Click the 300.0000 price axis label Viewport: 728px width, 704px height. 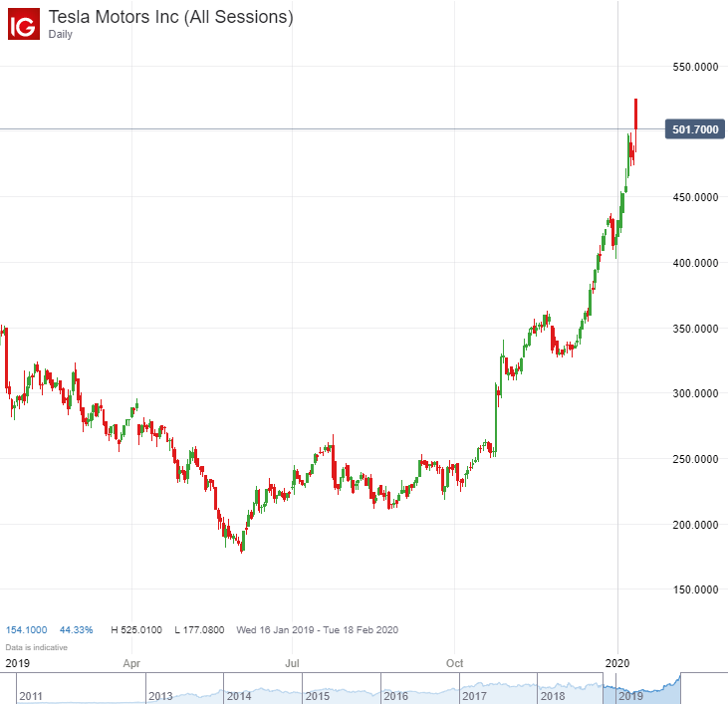(695, 393)
